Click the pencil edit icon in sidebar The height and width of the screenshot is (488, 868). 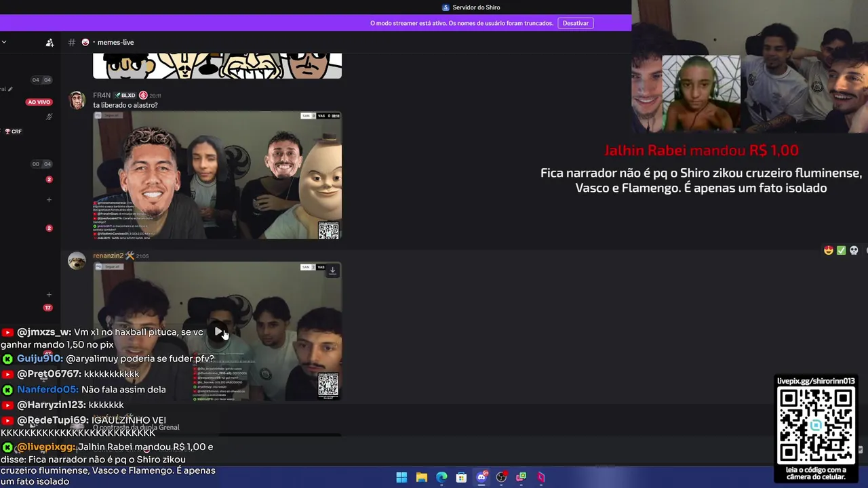[10, 89]
